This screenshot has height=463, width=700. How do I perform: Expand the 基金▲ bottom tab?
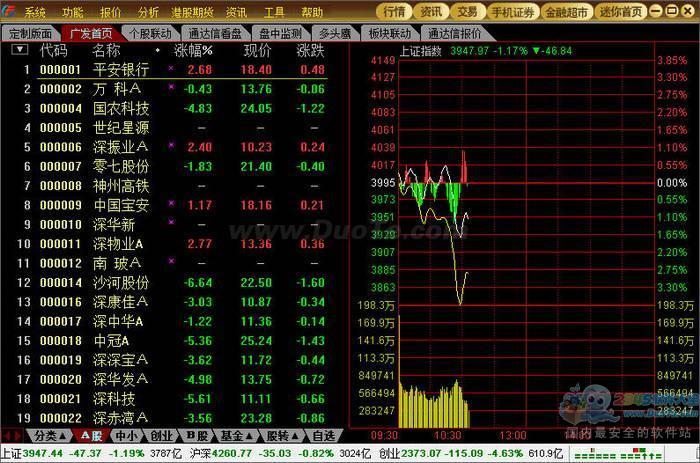click(x=237, y=436)
